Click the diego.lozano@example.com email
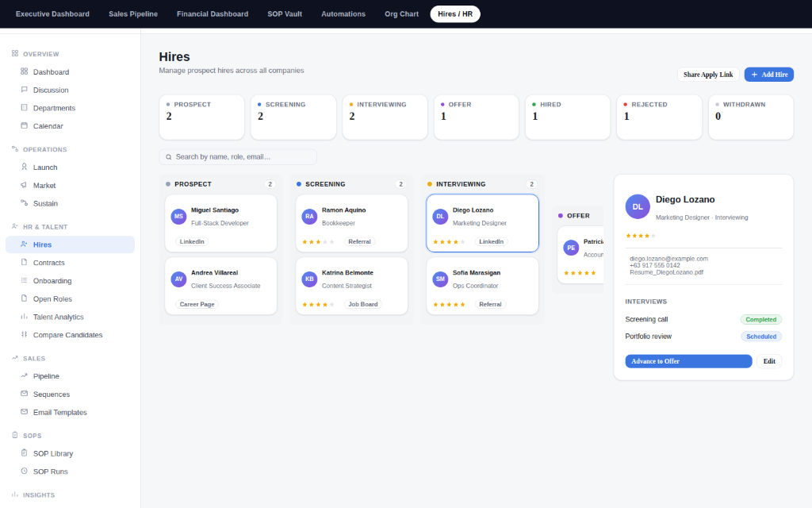Viewport: 812px width, 508px height. pyautogui.click(x=668, y=259)
